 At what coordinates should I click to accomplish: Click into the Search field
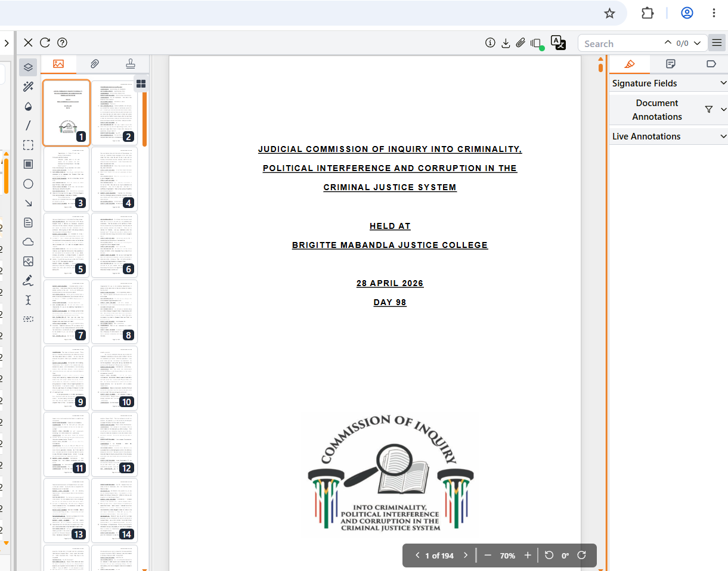point(621,44)
